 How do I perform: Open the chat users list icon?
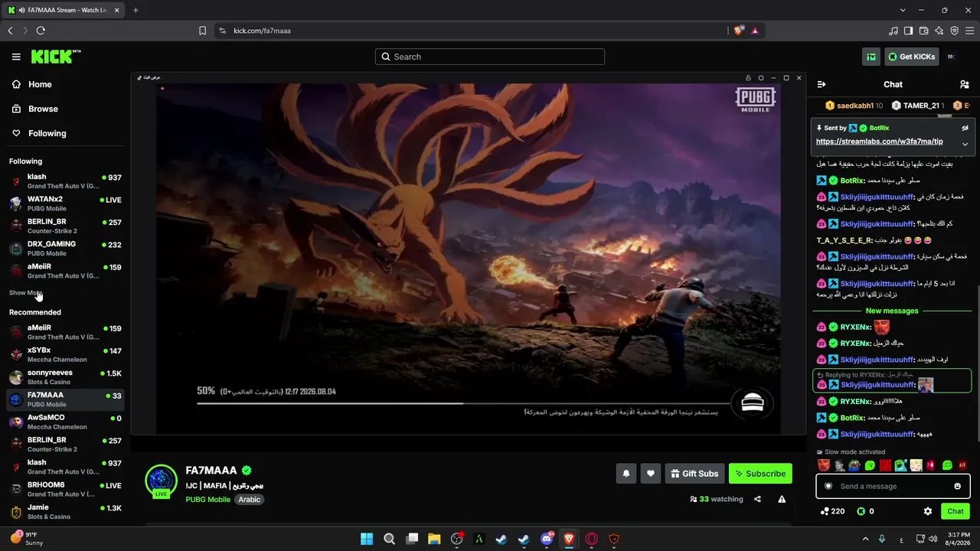(965, 84)
